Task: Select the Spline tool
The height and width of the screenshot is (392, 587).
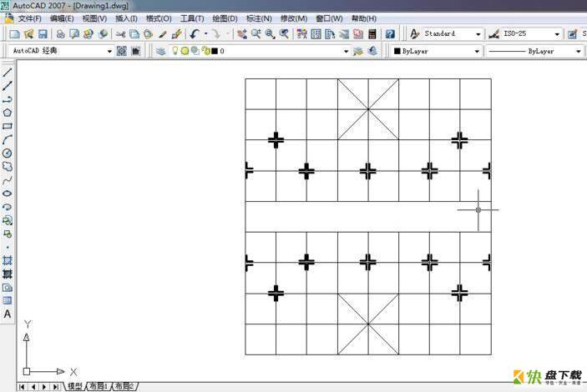Action: 8,181
